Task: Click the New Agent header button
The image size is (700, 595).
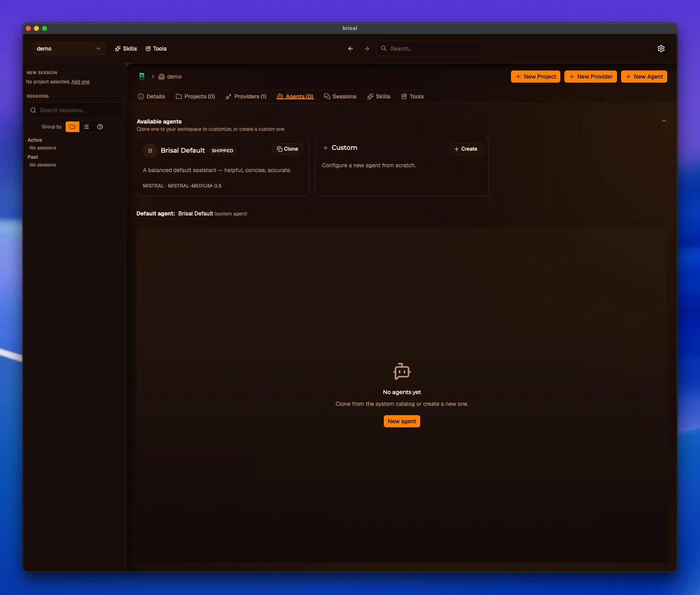Action: coord(644,77)
